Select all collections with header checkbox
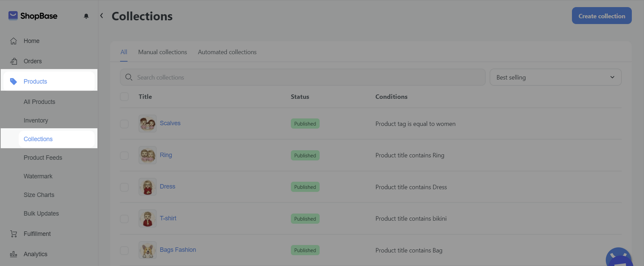This screenshot has height=266, width=644. pyautogui.click(x=124, y=97)
